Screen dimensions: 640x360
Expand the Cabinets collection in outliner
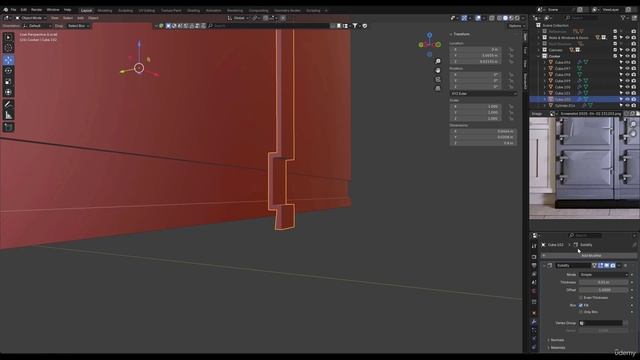click(x=539, y=50)
